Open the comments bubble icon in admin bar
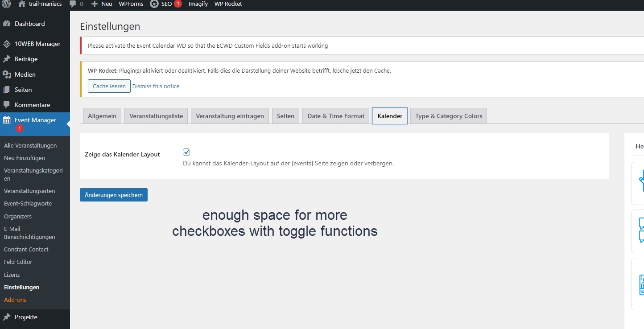This screenshot has height=329, width=644. coord(73,4)
